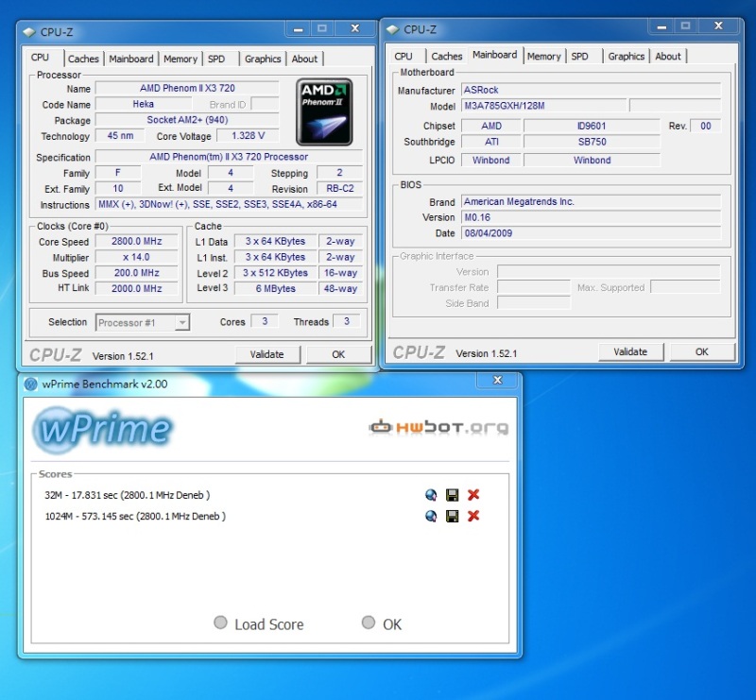
Task: Click the title bar icon of the CPU-Z processor window
Action: pos(30,32)
